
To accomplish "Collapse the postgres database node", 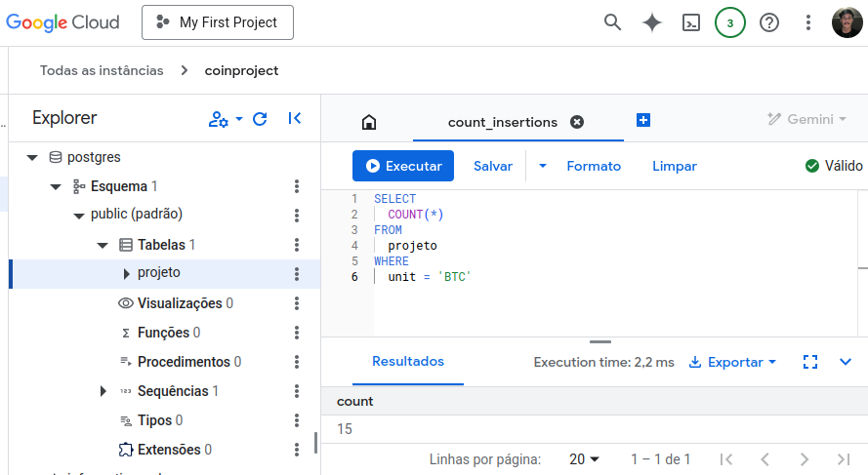I will 32,157.
